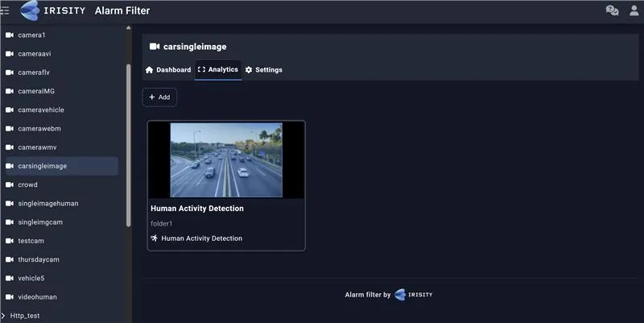Click the Human Activity Detection card title

197,209
